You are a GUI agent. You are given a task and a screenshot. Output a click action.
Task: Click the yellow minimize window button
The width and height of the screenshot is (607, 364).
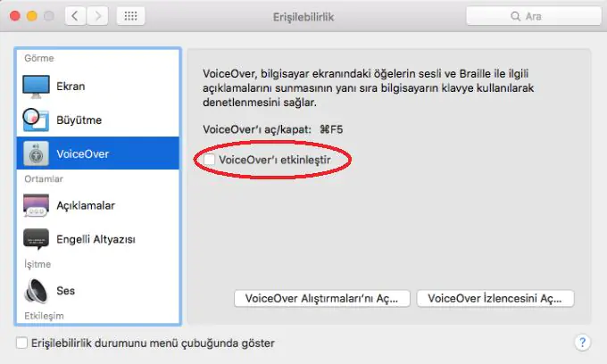[x=32, y=16]
